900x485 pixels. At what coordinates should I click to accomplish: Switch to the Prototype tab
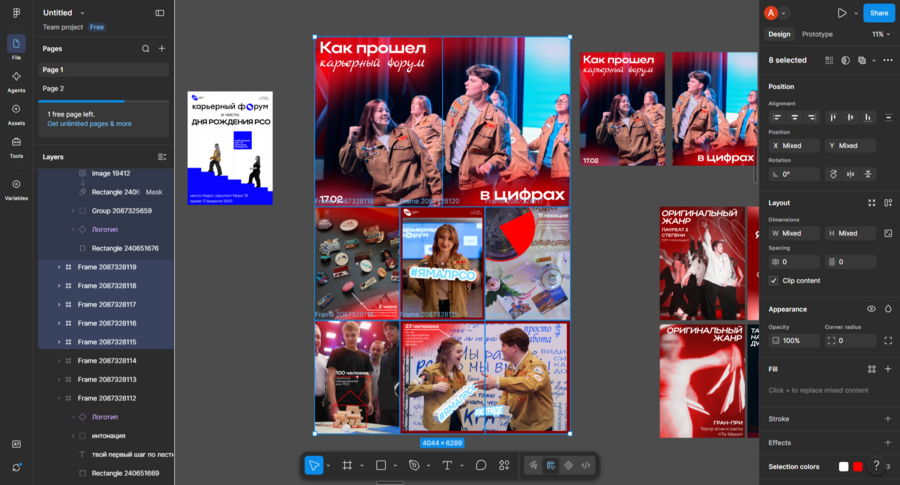(x=817, y=34)
